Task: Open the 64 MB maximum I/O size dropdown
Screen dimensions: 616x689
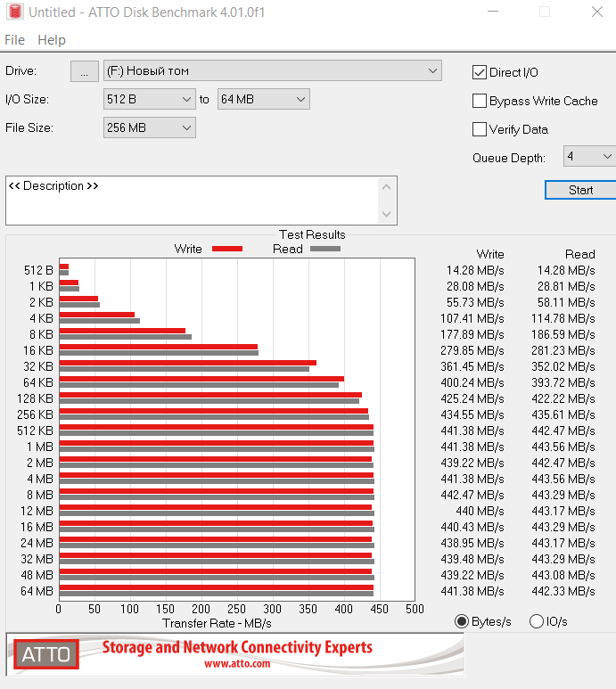Action: [263, 99]
